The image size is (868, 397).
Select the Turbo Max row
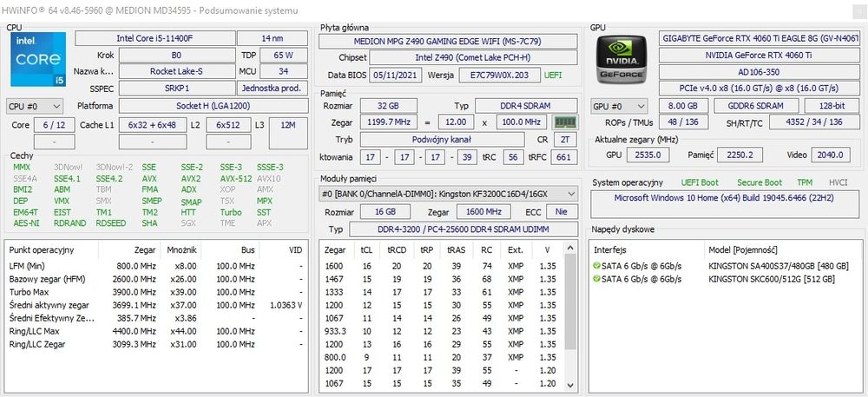tap(156, 292)
